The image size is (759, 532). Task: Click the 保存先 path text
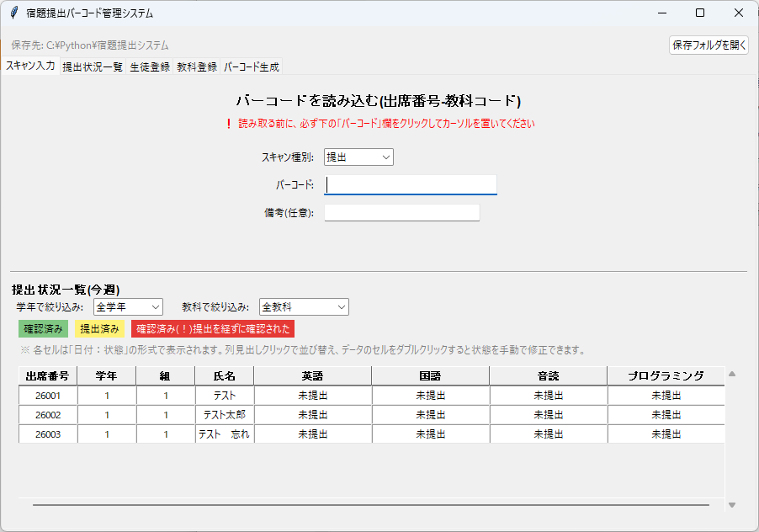point(90,45)
